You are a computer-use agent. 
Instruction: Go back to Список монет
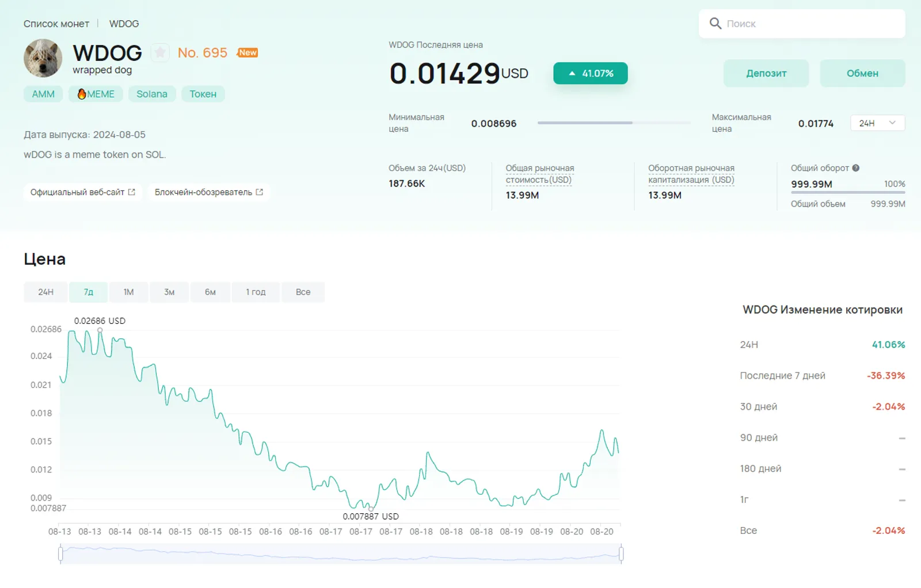click(56, 24)
